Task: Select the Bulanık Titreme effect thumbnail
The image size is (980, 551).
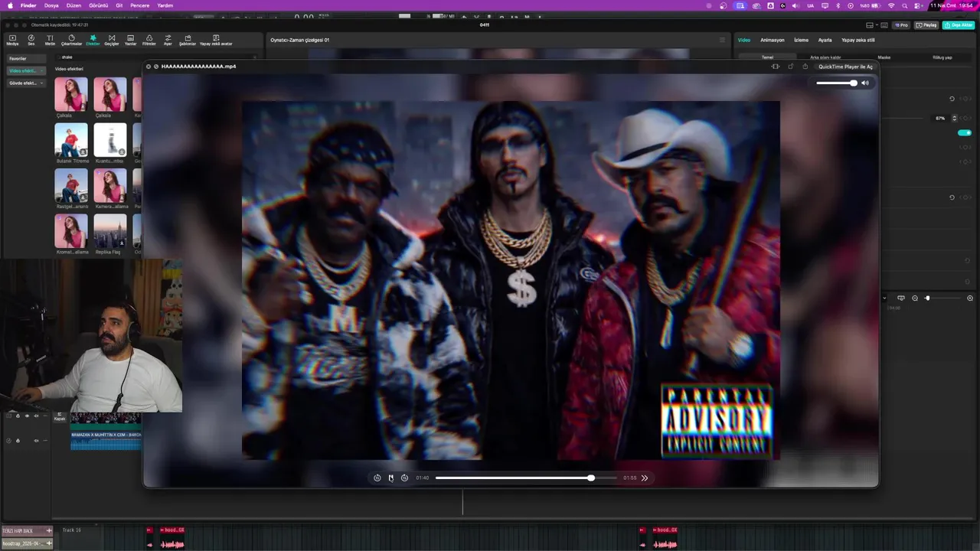Action: [x=71, y=140]
